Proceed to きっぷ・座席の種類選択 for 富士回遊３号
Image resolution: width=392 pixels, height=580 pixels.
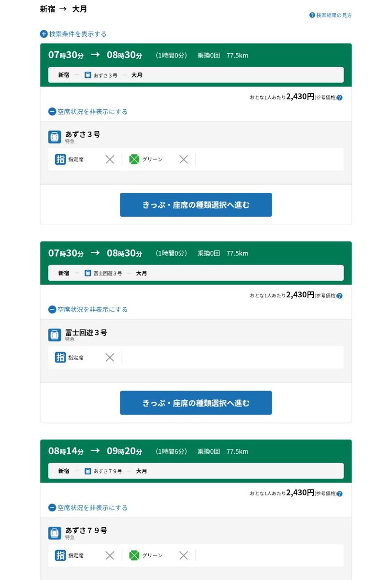tap(196, 403)
